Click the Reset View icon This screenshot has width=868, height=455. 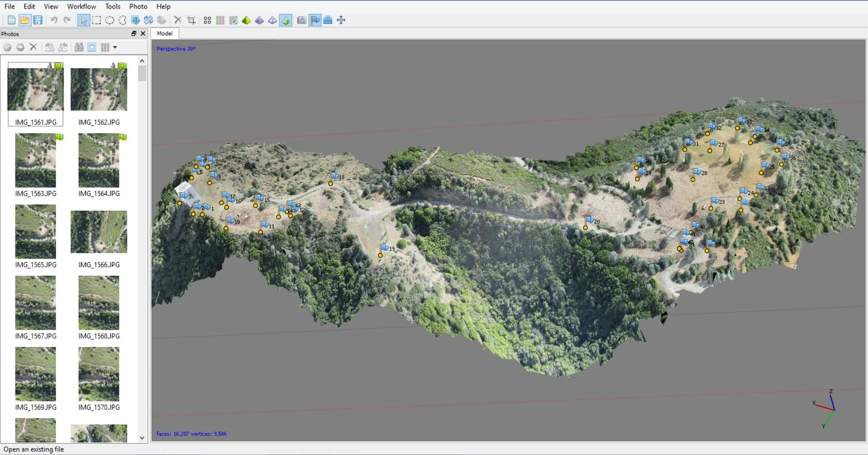click(x=341, y=20)
